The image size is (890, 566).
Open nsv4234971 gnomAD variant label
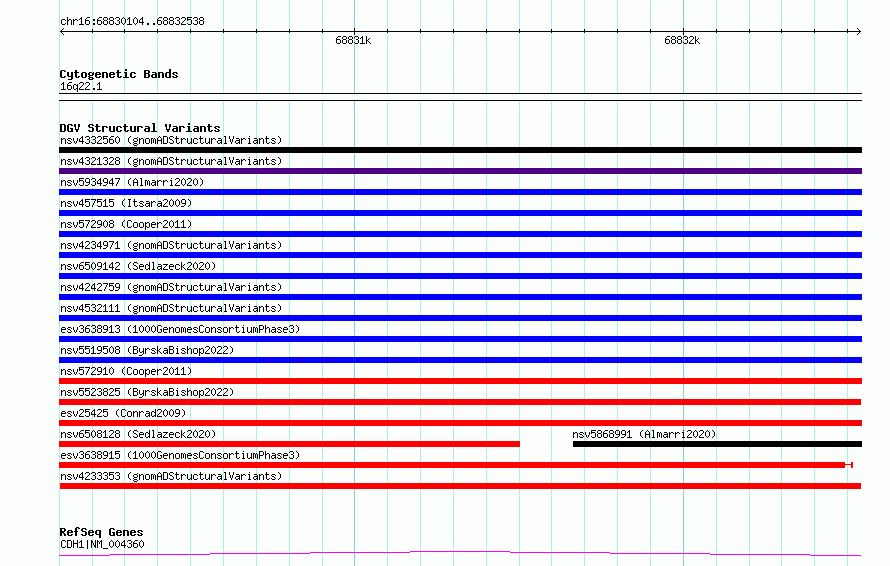coord(171,245)
